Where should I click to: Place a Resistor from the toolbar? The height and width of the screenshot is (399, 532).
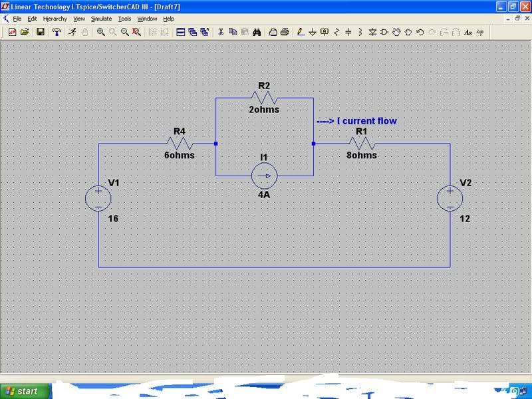336,32
